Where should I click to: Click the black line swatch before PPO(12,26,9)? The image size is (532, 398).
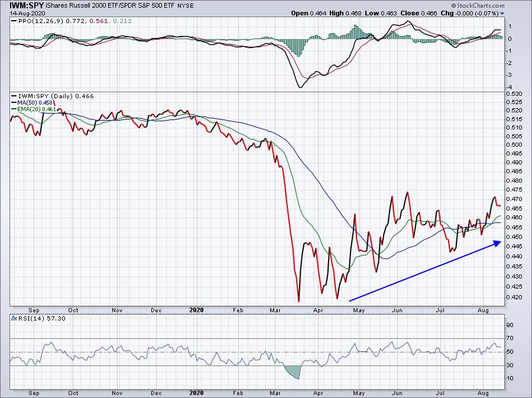[x=14, y=21]
